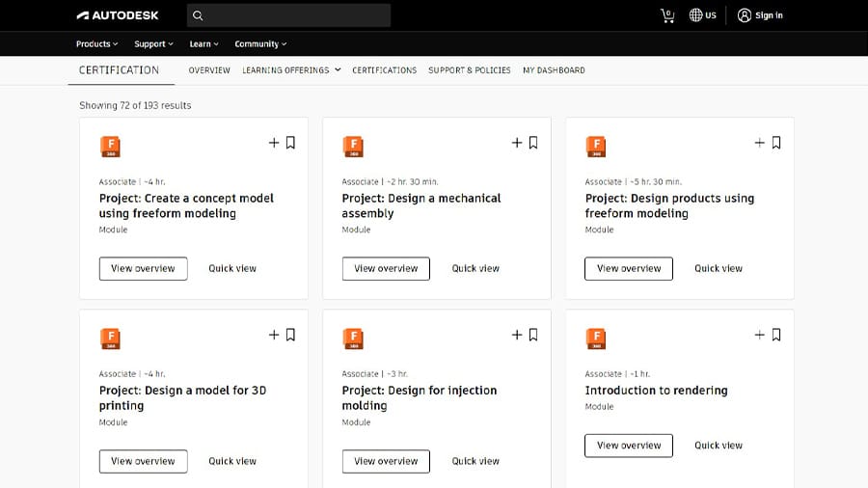This screenshot has width=868, height=488.
Task: Click into the search input field
Action: tap(289, 15)
